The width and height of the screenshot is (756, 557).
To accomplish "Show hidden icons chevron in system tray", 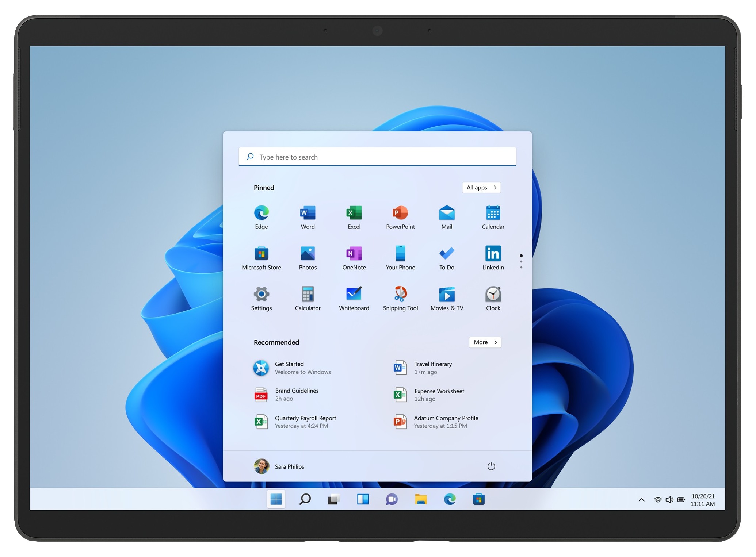I will [641, 500].
